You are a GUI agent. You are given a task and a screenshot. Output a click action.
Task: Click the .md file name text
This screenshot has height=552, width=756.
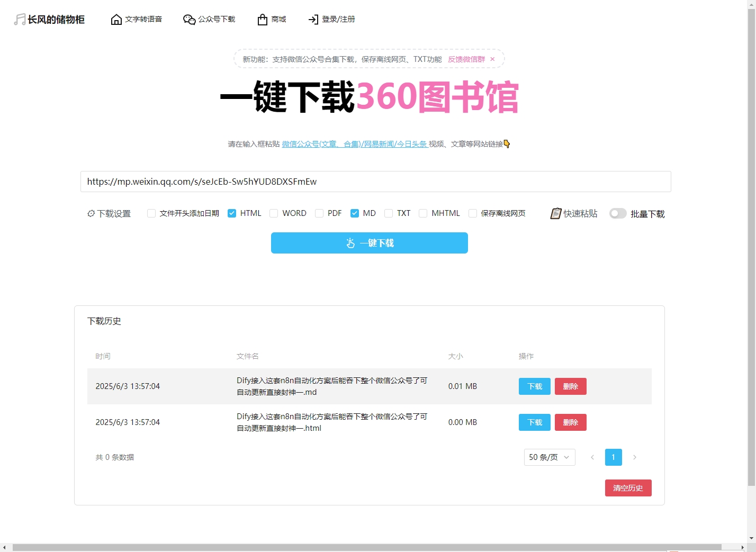coord(332,386)
